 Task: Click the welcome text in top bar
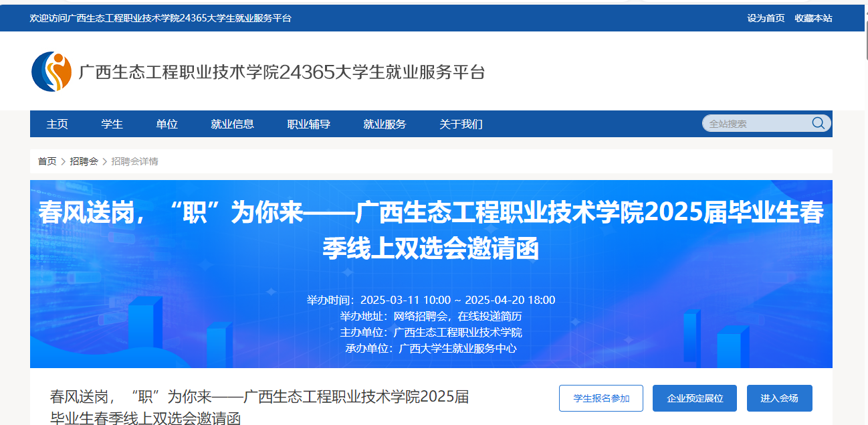(160, 18)
